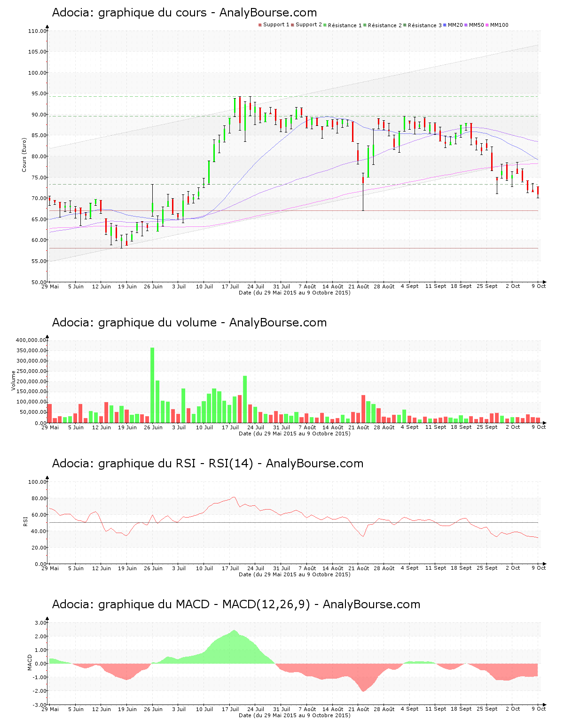
Task: Click the long-wick candlestick at 21 Août
Action: [363, 192]
